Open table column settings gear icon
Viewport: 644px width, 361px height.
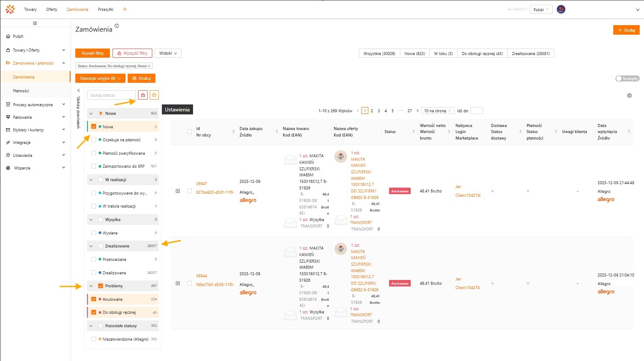pyautogui.click(x=629, y=95)
